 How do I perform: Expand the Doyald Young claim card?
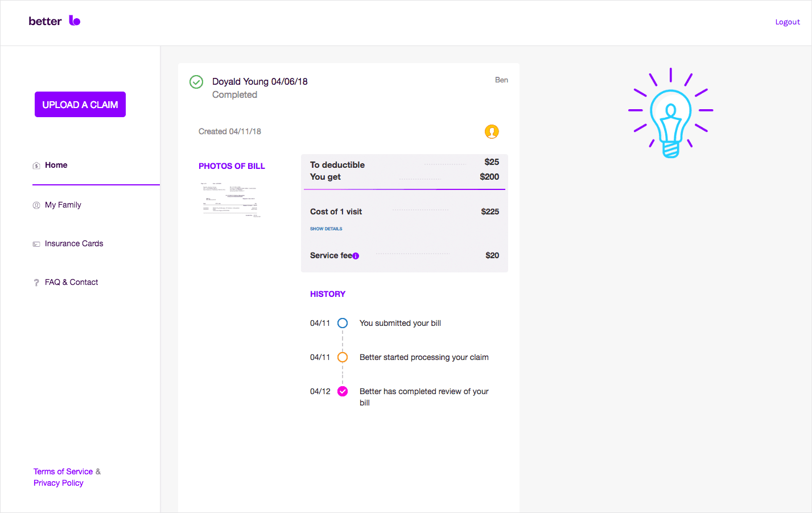tap(259, 81)
